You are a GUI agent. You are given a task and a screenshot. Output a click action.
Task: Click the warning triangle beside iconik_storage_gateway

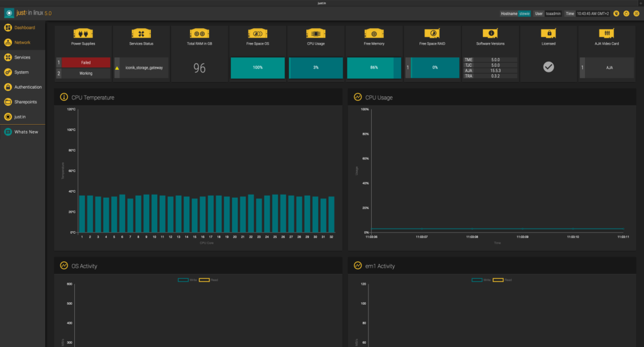pos(117,68)
